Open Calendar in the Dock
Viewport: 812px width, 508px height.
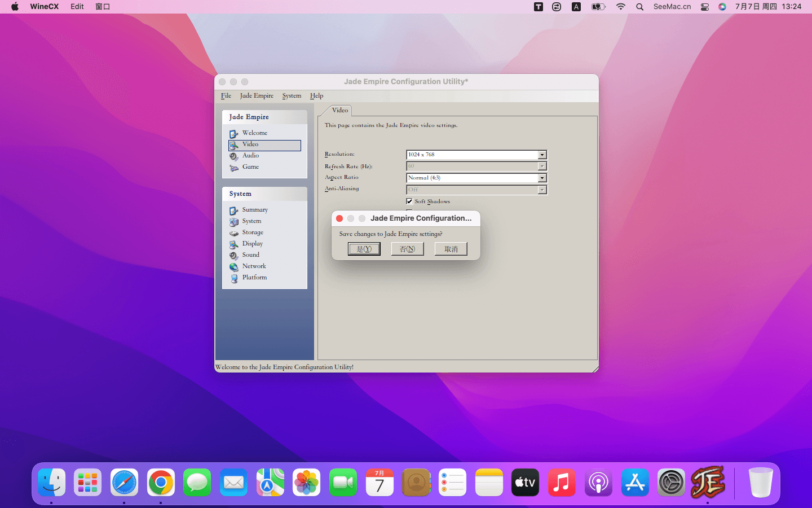pyautogui.click(x=379, y=483)
